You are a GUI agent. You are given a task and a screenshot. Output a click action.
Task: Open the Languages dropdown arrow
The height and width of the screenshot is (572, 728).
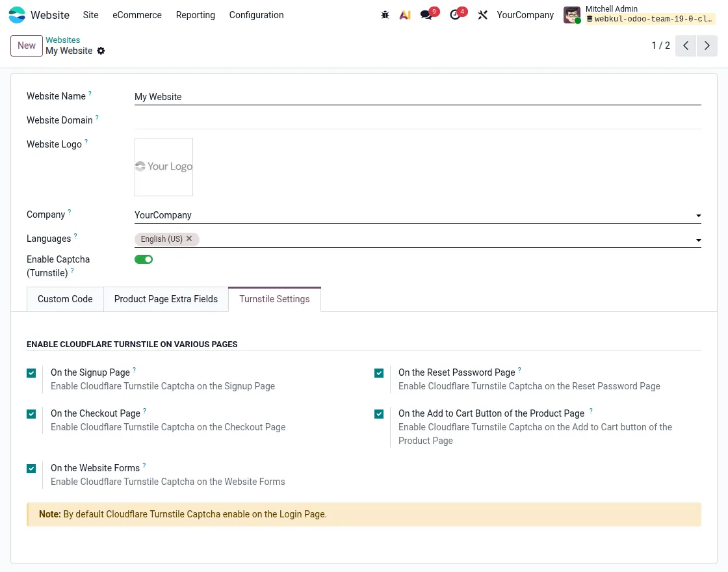click(698, 240)
